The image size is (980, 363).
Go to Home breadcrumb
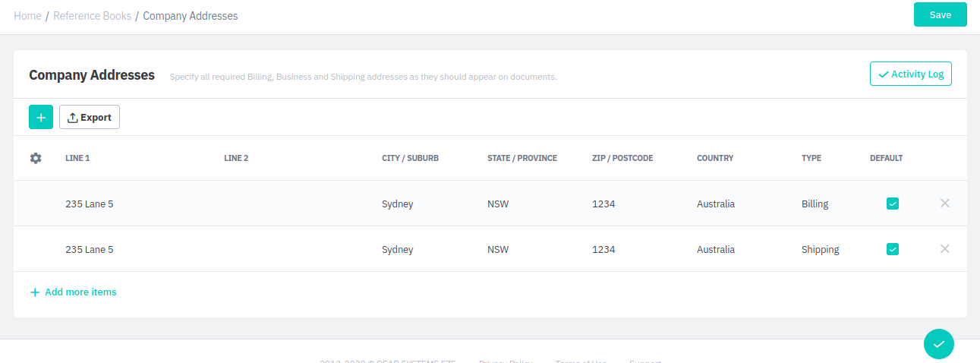click(27, 16)
